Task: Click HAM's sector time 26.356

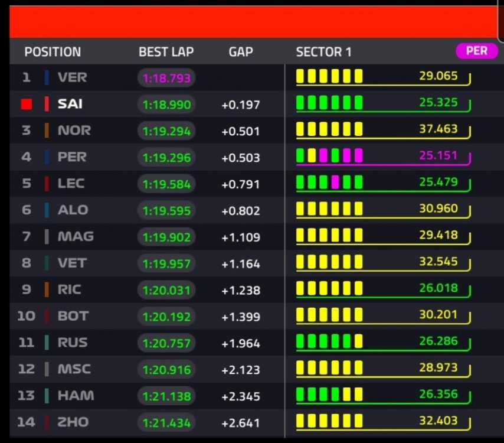Action: pyautogui.click(x=438, y=394)
